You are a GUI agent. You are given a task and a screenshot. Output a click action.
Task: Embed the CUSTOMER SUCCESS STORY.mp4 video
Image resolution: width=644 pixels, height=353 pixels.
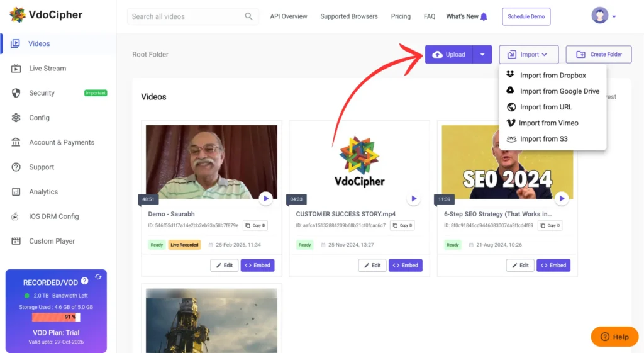click(x=406, y=265)
